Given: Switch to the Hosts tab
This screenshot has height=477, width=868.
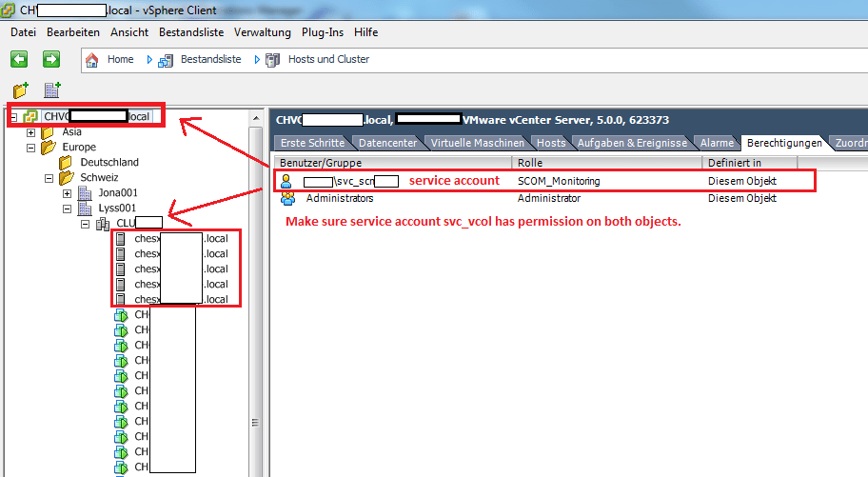Looking at the screenshot, I should (x=551, y=143).
